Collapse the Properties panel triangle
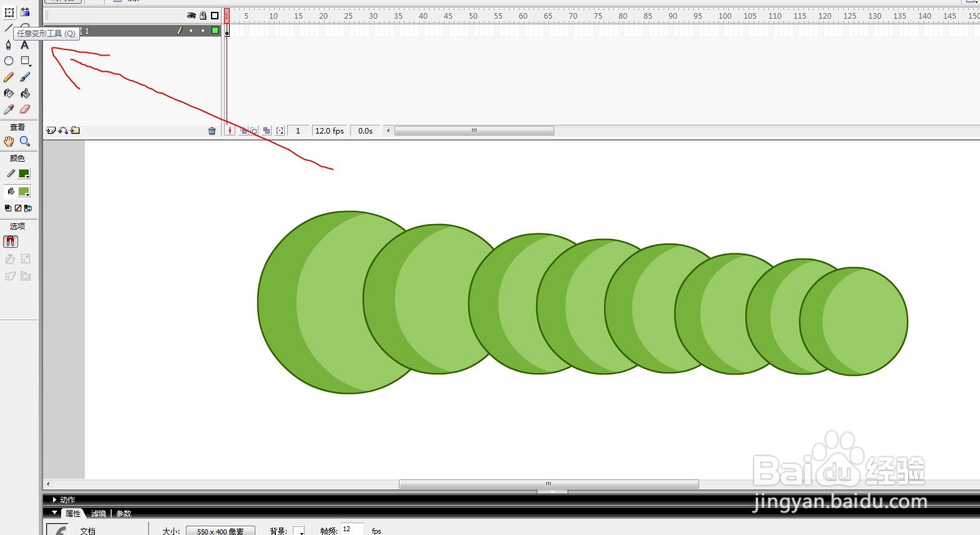Screen dimensions: 980x535 click(55, 513)
